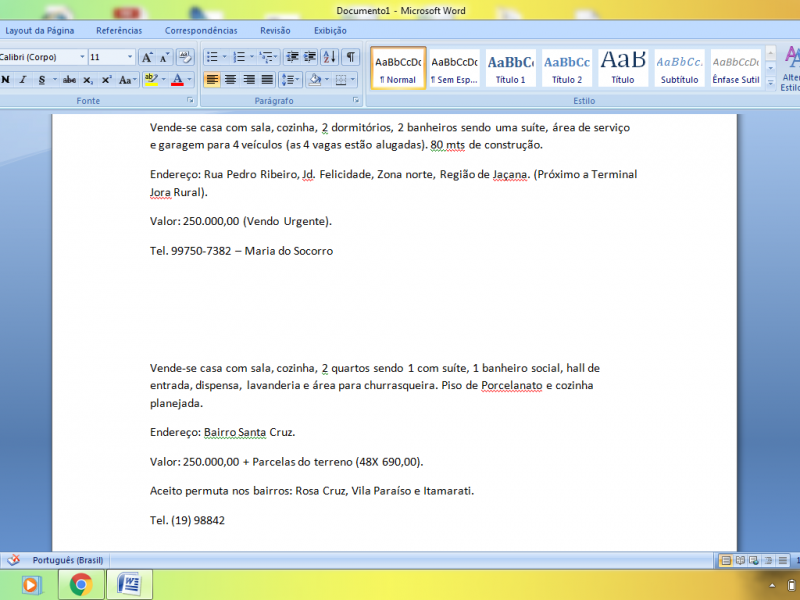Click the Grow Font icon
The width and height of the screenshot is (800, 600).
147,57
